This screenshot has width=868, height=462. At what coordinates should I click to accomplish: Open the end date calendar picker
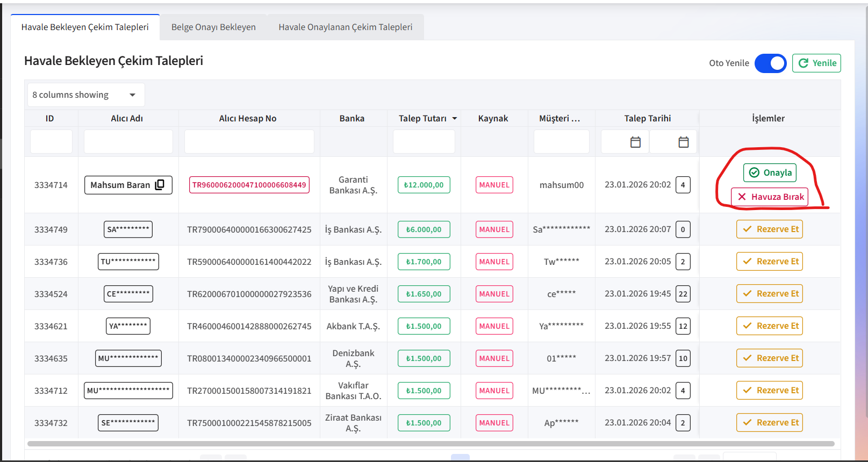(684, 142)
